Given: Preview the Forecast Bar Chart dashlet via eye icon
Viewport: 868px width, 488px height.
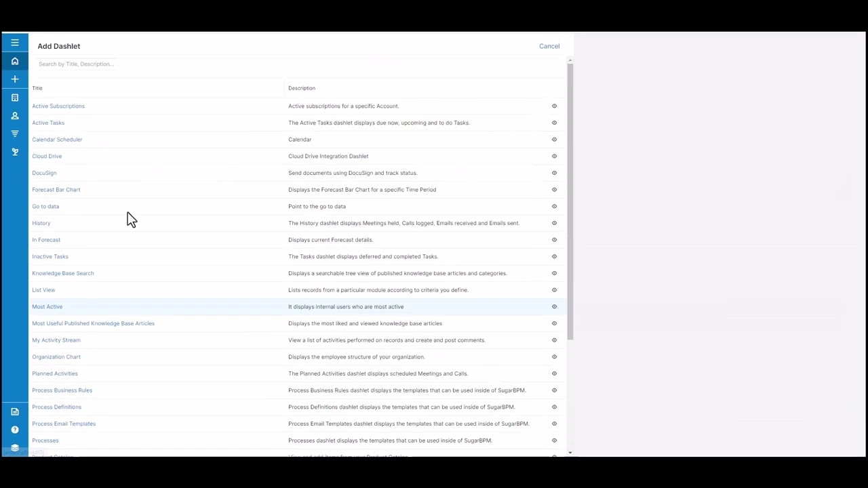Looking at the screenshot, I should (x=554, y=190).
